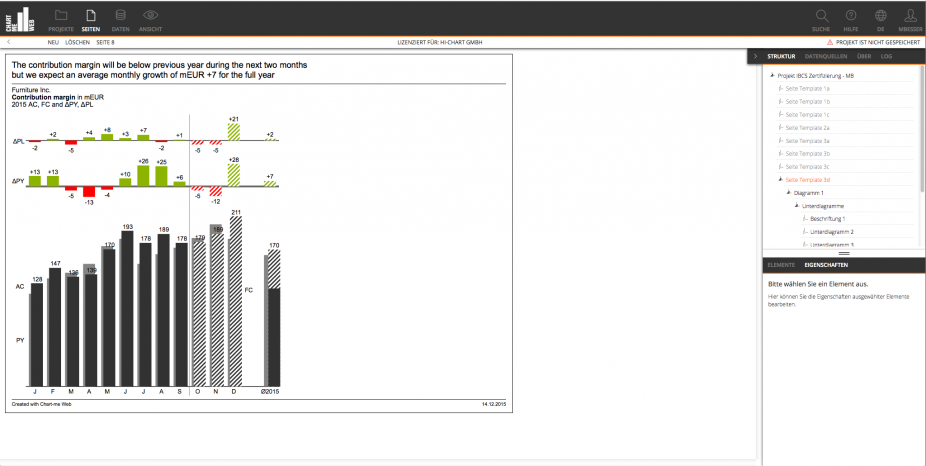The image size is (926, 466).
Task: Click the Löschen button
Action: coord(78,42)
